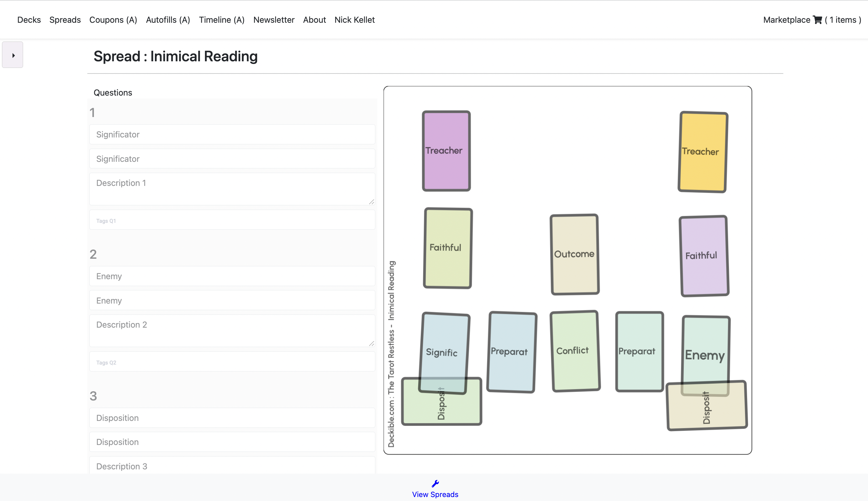
Task: Expand the collapsed sidebar arrow
Action: click(x=13, y=55)
